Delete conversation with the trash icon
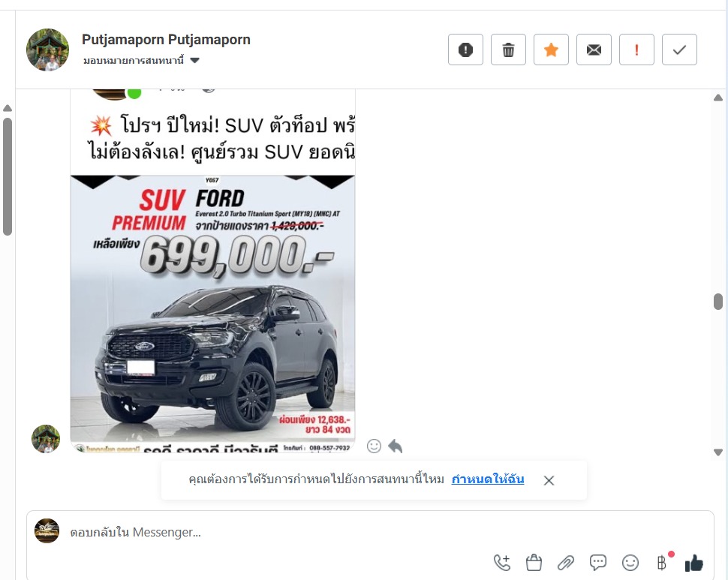 tap(508, 50)
